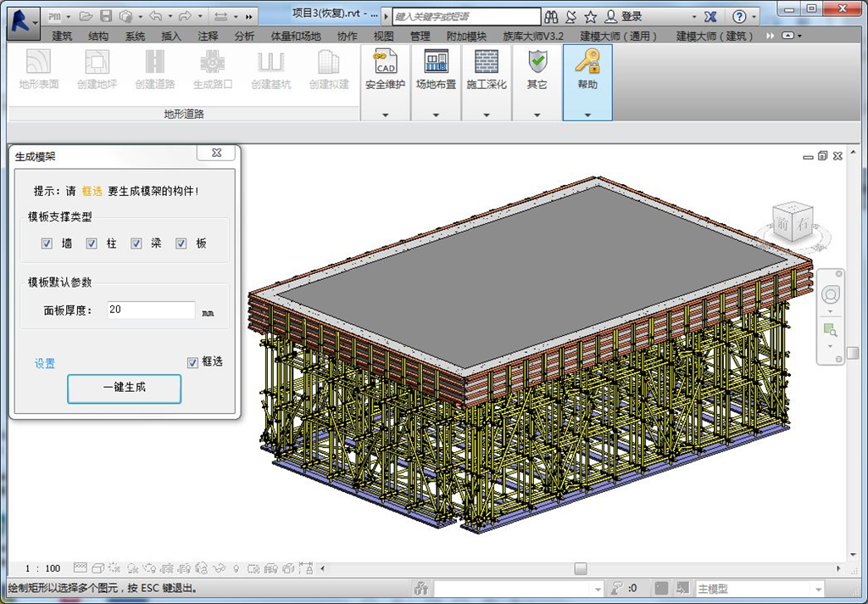Open the 场地布置 tool icon

[436, 62]
